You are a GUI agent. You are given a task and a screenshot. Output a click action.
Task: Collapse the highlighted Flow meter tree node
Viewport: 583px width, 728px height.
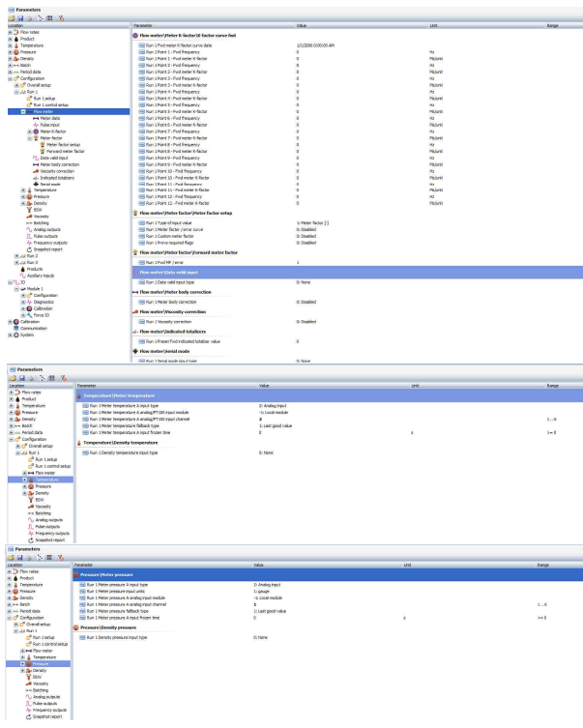[x=23, y=112]
